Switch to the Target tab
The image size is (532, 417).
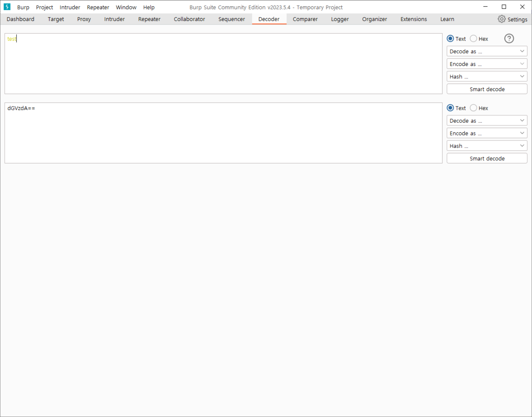pos(56,19)
